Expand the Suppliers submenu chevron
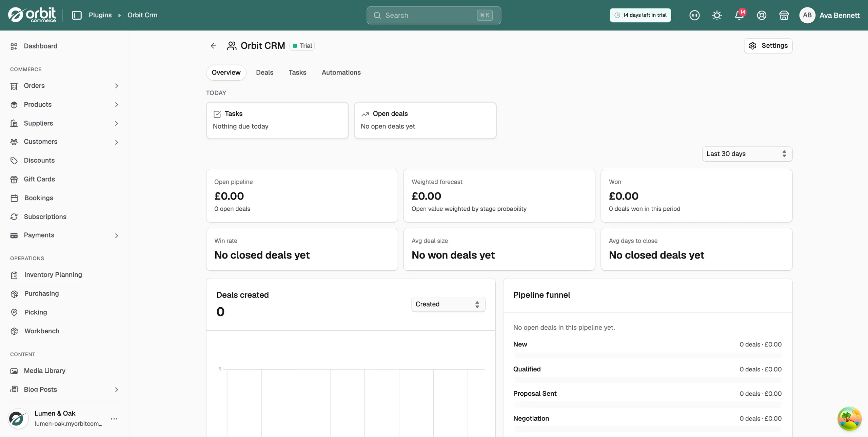This screenshot has width=868, height=437. coord(117,123)
